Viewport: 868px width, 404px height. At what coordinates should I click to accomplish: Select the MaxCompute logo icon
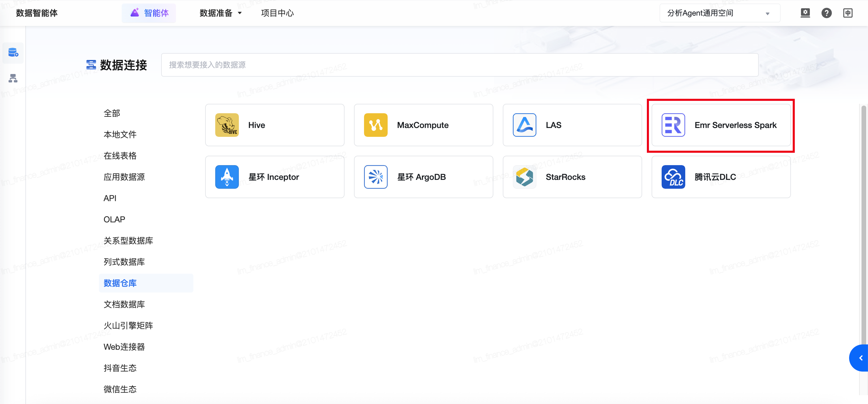(x=376, y=125)
